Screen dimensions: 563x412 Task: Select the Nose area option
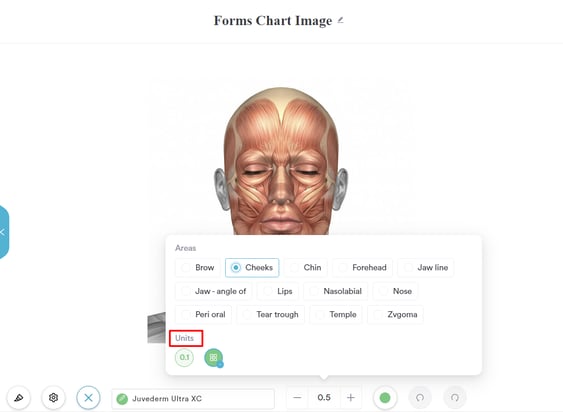click(x=395, y=291)
